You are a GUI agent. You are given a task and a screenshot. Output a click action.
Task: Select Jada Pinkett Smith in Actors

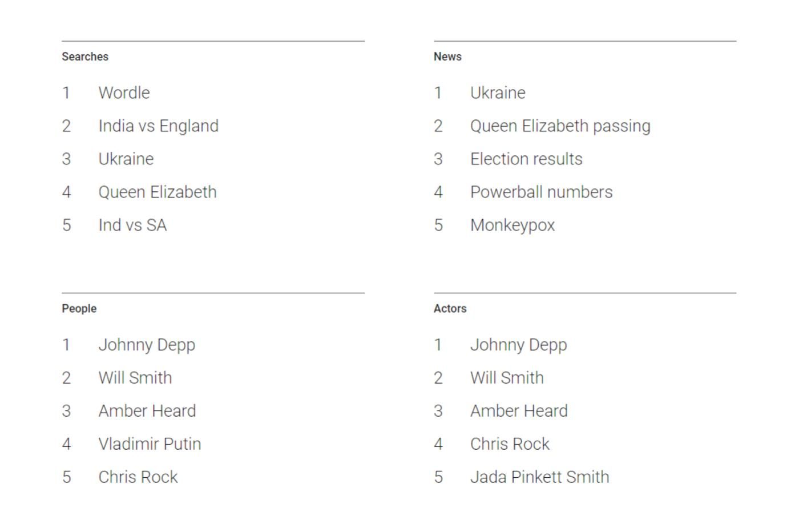(539, 477)
